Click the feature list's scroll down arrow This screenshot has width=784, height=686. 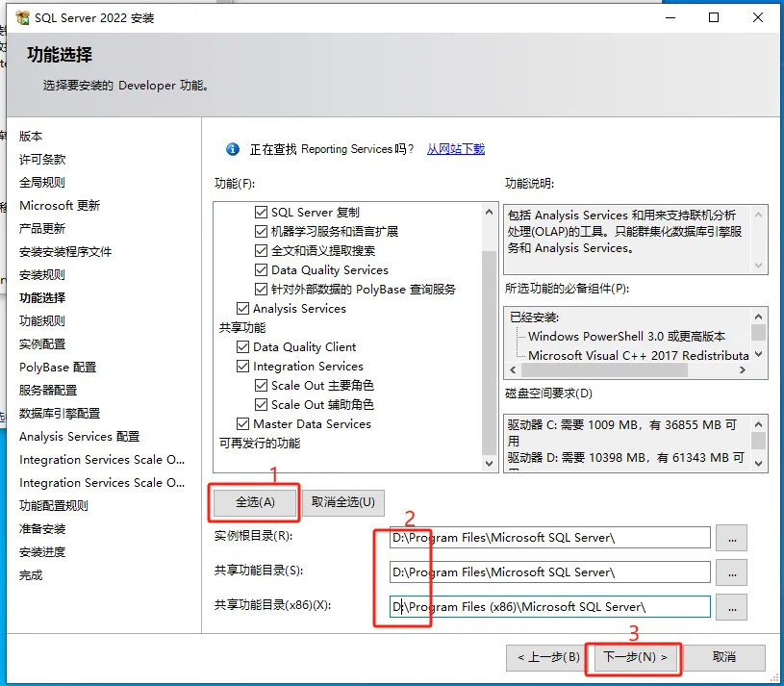tap(489, 464)
